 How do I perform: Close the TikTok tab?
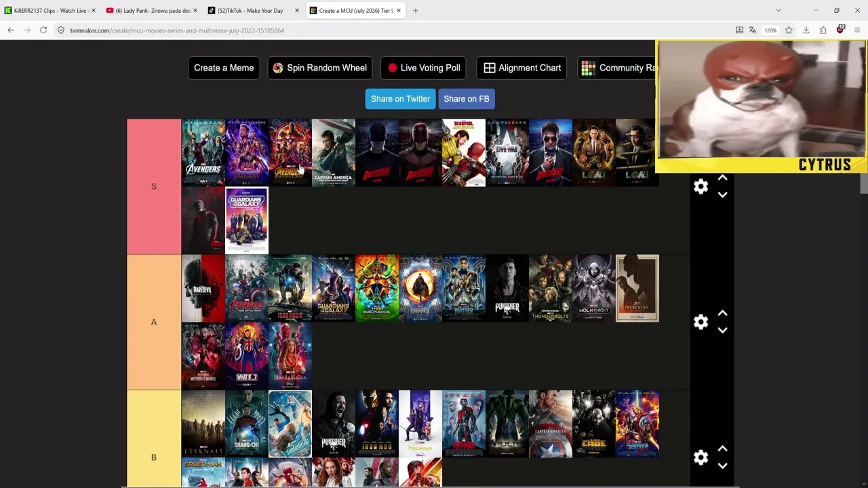(x=297, y=10)
